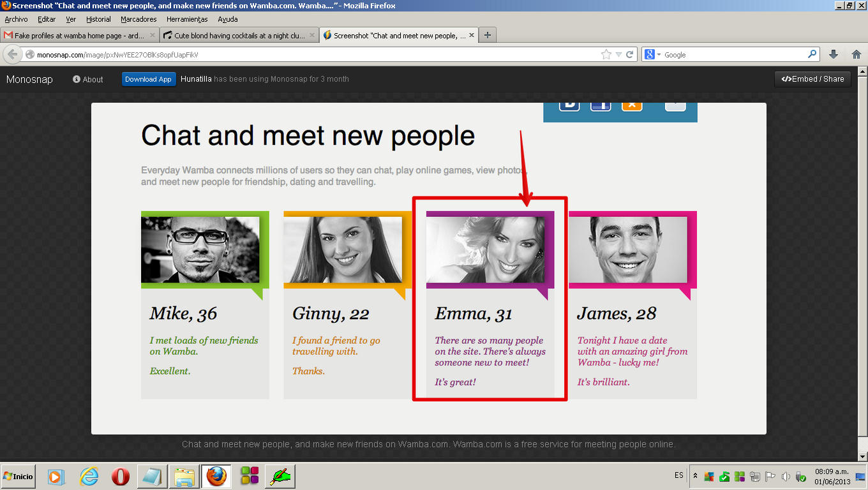Click the Embed / Share button
The image size is (868, 490).
click(x=812, y=79)
